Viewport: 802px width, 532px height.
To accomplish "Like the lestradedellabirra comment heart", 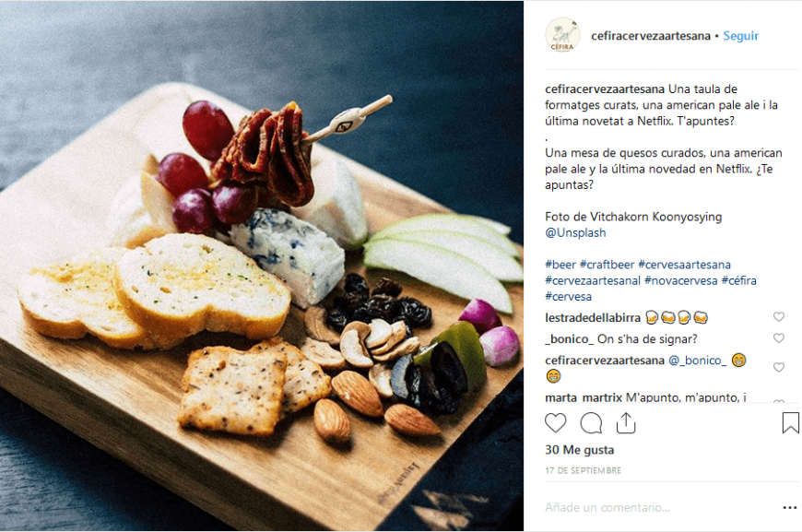I will pyautogui.click(x=778, y=317).
